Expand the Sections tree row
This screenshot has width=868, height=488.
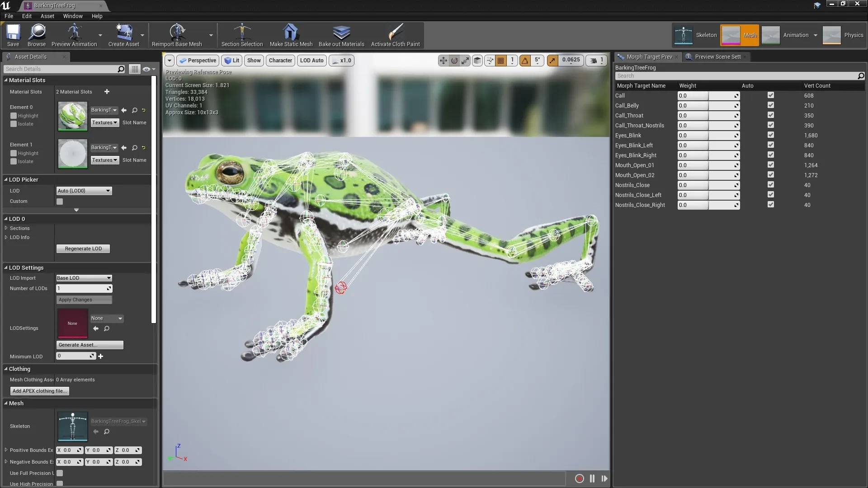(6, 228)
